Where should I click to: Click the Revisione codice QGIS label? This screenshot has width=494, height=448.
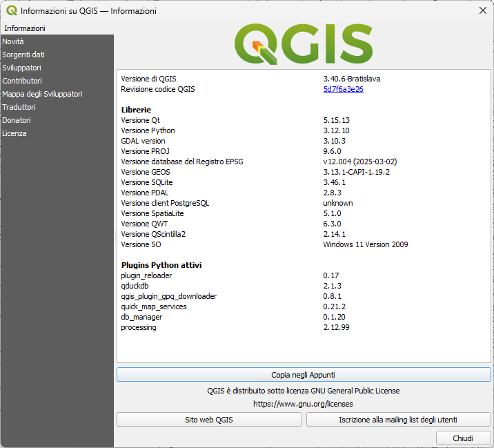coord(158,89)
